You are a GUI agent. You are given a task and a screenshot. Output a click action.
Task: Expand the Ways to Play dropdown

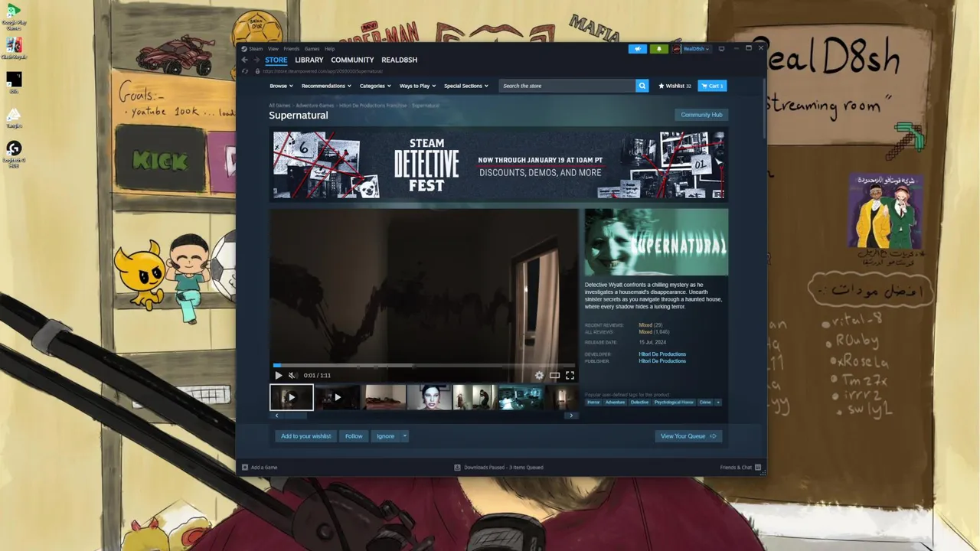(417, 86)
